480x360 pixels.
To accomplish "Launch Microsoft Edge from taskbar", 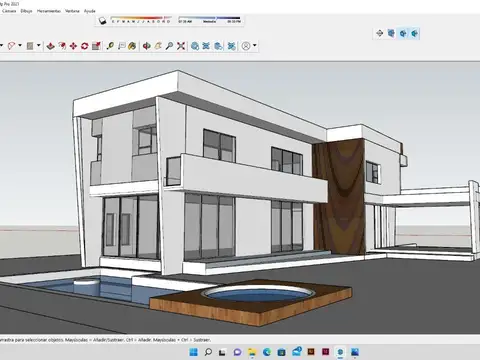I will point(267,352).
